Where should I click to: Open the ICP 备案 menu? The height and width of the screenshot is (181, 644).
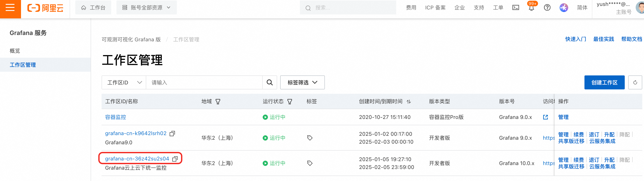click(435, 8)
